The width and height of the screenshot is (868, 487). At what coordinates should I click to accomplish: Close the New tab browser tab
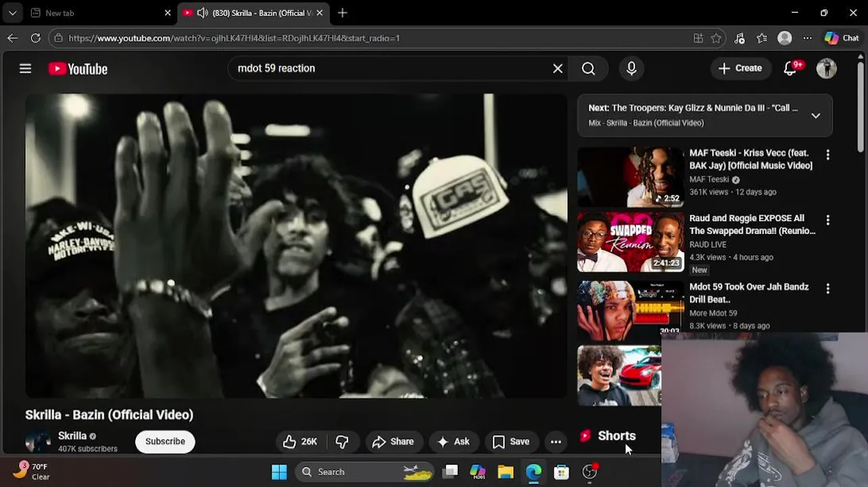[168, 13]
